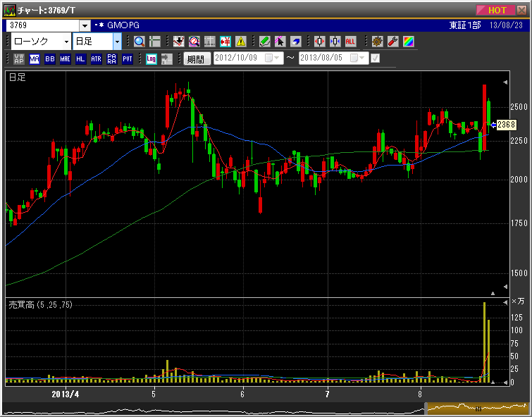Click the red ALL toolbar icon

click(x=351, y=42)
